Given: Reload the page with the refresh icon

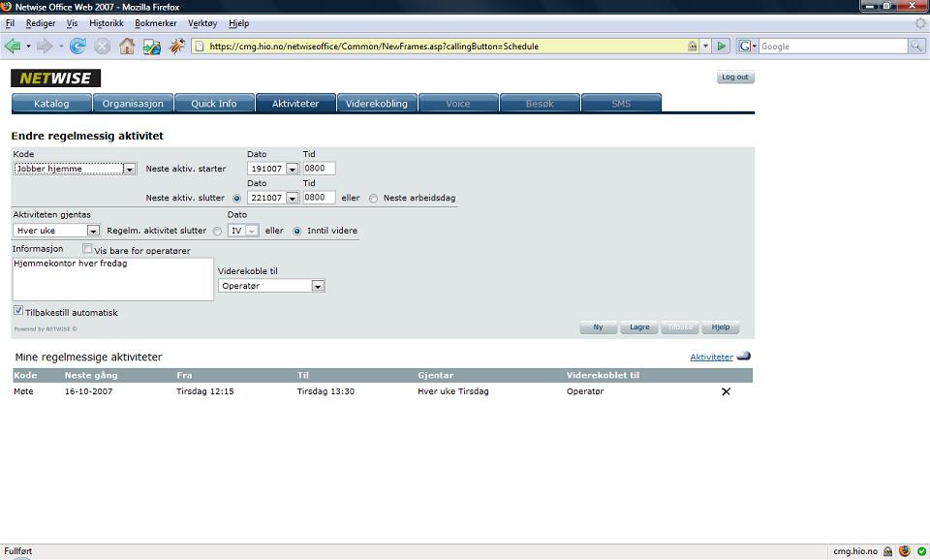Looking at the screenshot, I should coord(77,46).
